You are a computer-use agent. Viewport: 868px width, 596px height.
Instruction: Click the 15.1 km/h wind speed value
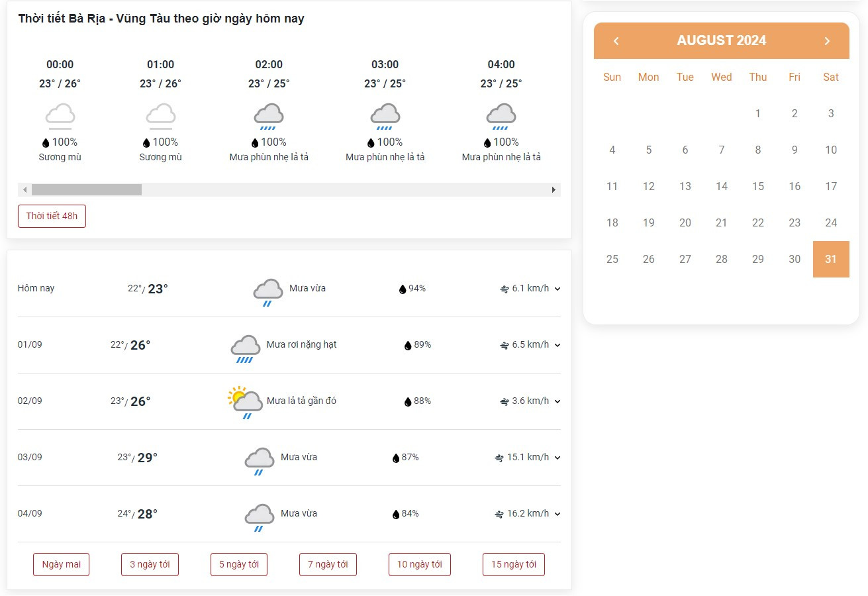[x=528, y=457]
